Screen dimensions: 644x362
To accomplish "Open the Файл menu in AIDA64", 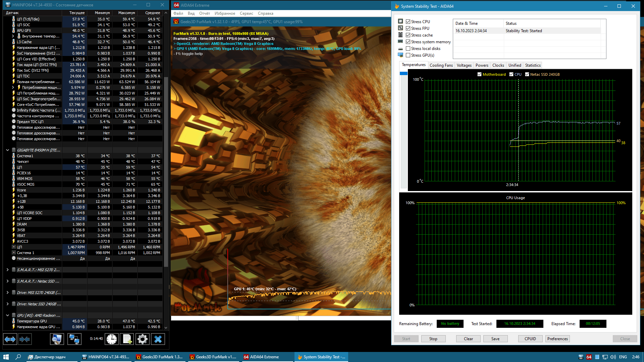I will click(178, 13).
